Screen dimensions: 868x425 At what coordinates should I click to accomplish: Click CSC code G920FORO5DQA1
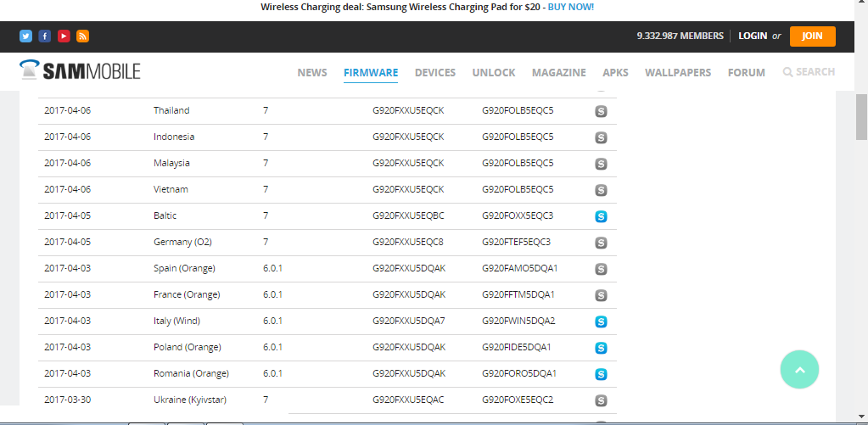click(x=519, y=373)
